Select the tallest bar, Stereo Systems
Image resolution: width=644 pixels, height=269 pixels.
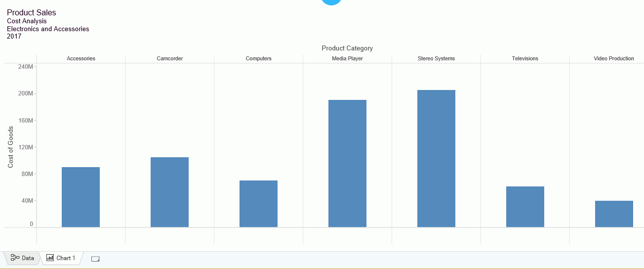point(436,159)
